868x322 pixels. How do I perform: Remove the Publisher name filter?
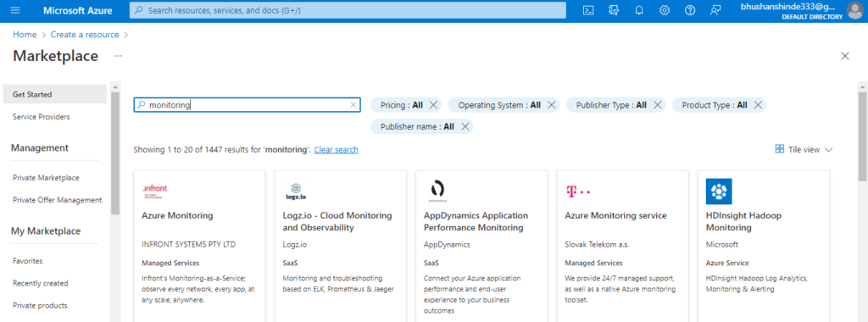[465, 127]
